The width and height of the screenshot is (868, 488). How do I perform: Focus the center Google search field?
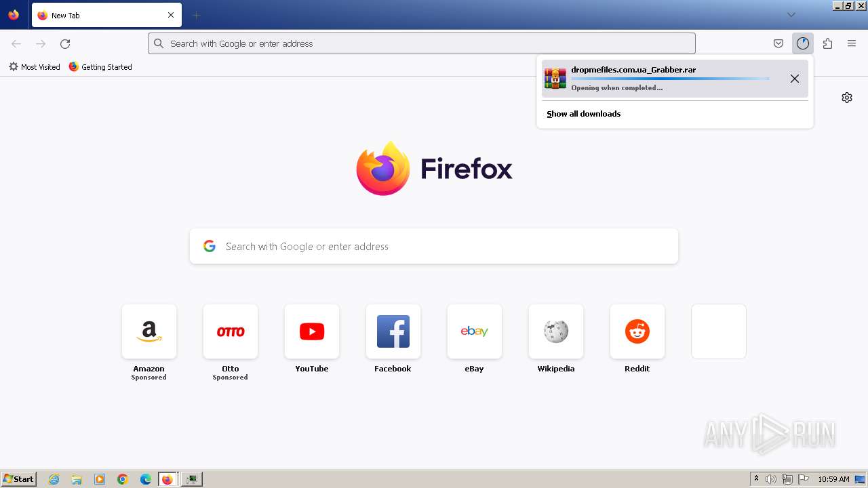click(x=434, y=246)
